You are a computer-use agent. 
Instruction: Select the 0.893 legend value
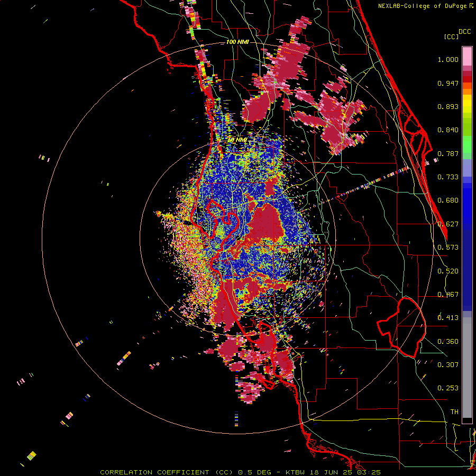tap(448, 106)
